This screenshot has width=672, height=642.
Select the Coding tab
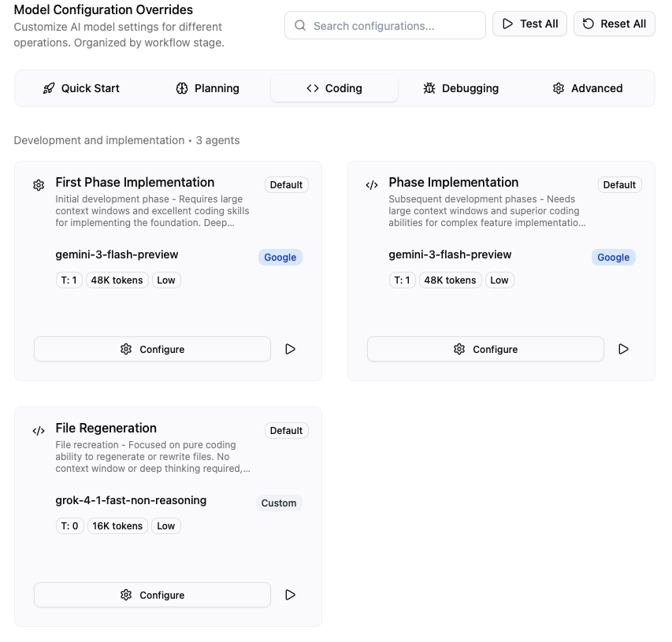pos(334,88)
